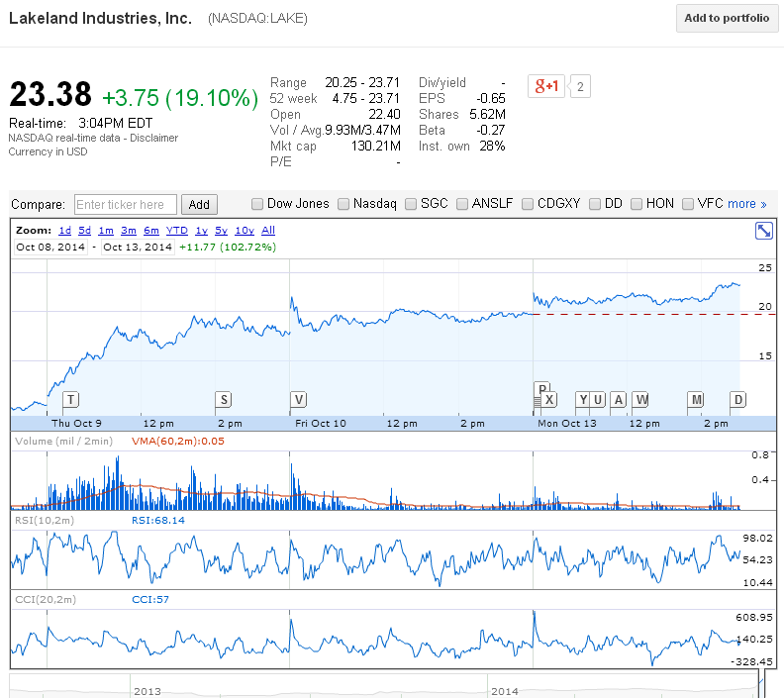This screenshot has height=698, width=784.
Task: Set chart zoom to 5d
Action: (84, 231)
